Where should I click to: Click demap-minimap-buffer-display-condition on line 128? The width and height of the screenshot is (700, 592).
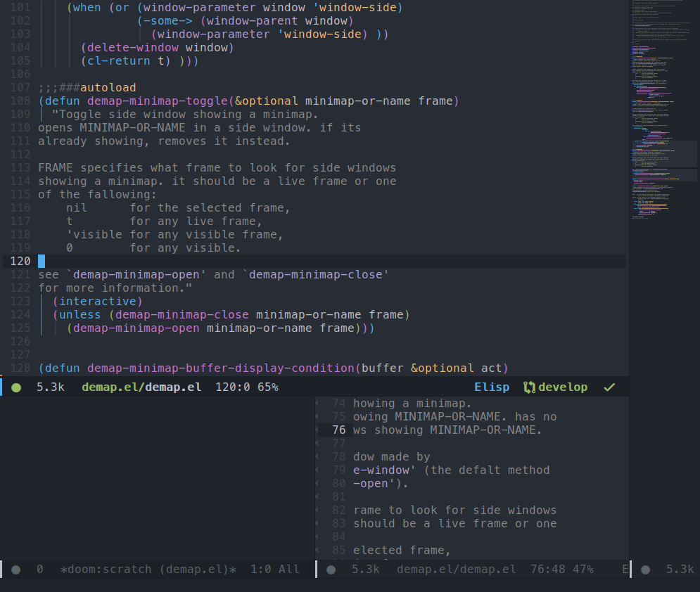(220, 368)
